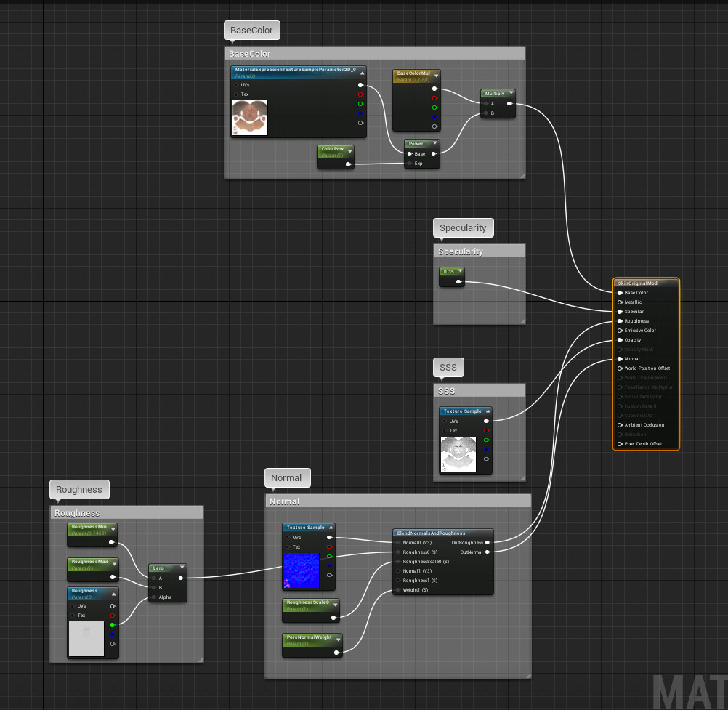Click the blue normal map texture thumbnail
This screenshot has height=710, width=728.
coord(302,570)
